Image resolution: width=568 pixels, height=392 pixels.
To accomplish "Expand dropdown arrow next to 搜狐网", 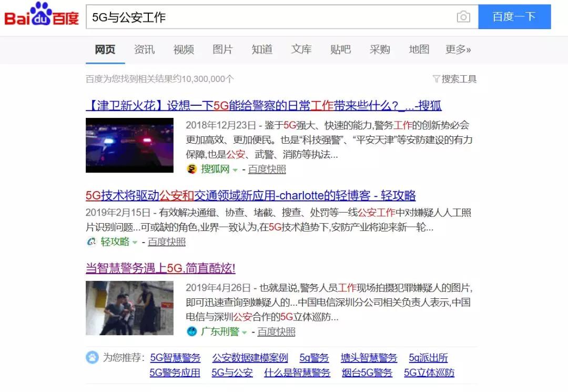I will (x=235, y=170).
